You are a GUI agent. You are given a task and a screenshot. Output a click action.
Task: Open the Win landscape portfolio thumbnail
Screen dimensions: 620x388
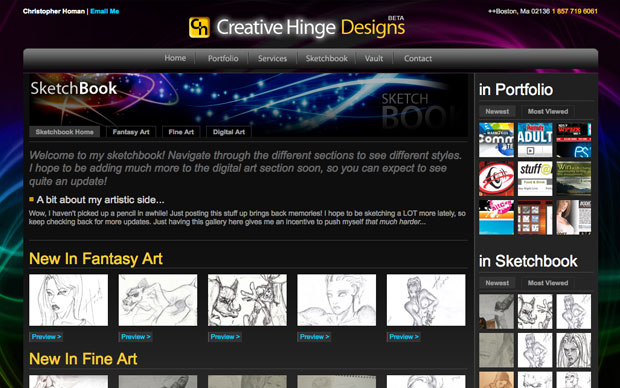pos(574,179)
